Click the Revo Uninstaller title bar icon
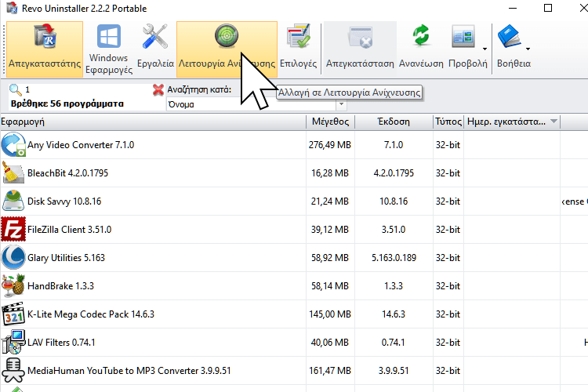The width and height of the screenshot is (588, 392). click(x=12, y=8)
